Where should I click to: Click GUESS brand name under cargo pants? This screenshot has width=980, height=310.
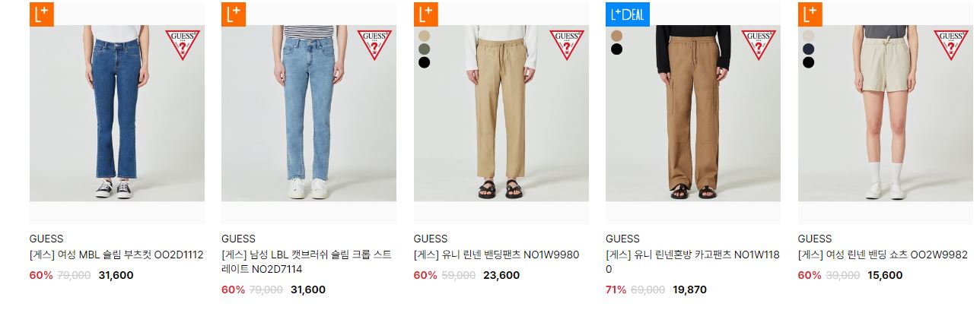pos(622,239)
